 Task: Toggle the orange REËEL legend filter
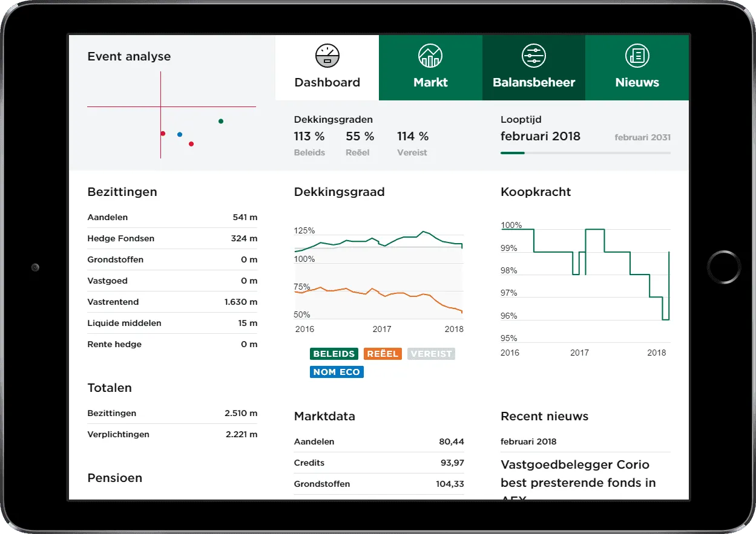[383, 354]
